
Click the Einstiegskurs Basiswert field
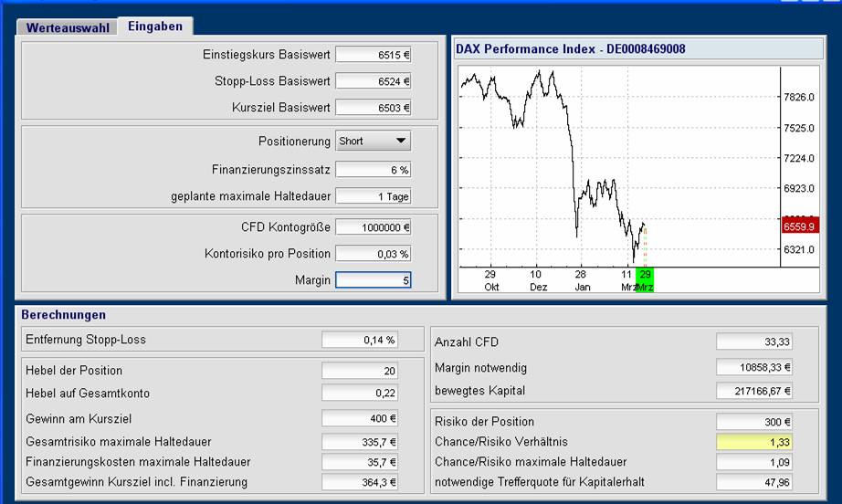pos(374,55)
